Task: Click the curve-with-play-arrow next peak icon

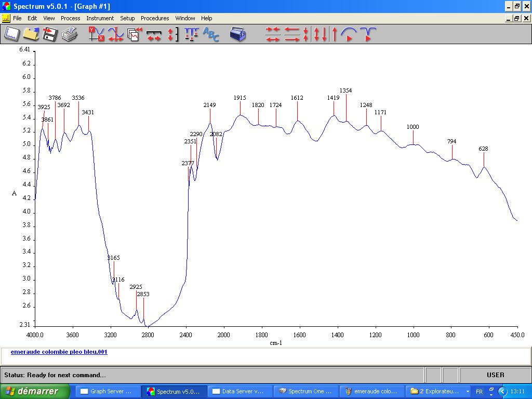Action: 349,34
